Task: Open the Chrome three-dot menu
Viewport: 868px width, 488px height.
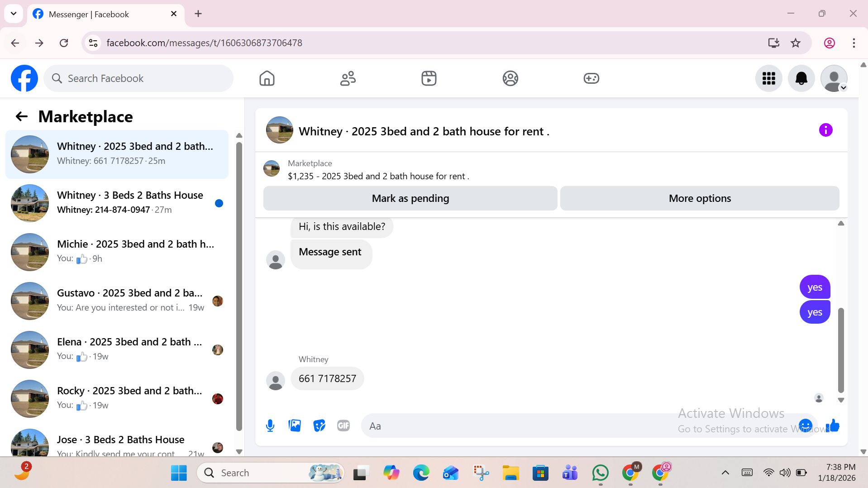Action: click(854, 43)
